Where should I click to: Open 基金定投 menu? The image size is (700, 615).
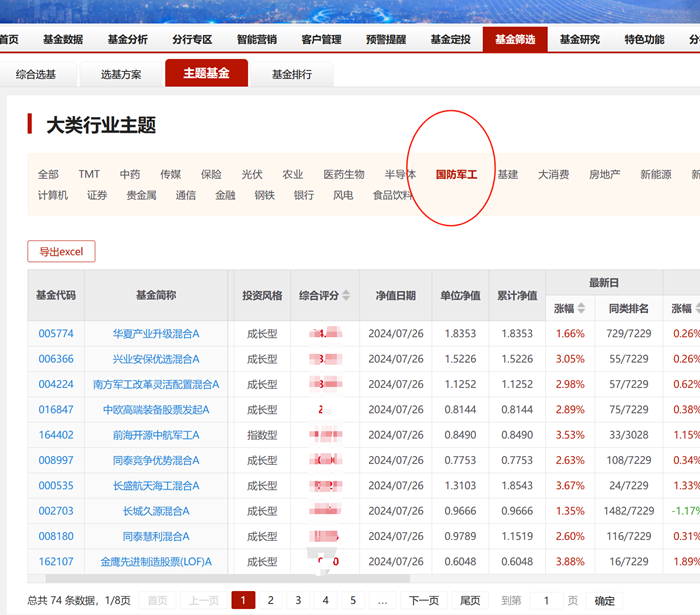coord(450,39)
